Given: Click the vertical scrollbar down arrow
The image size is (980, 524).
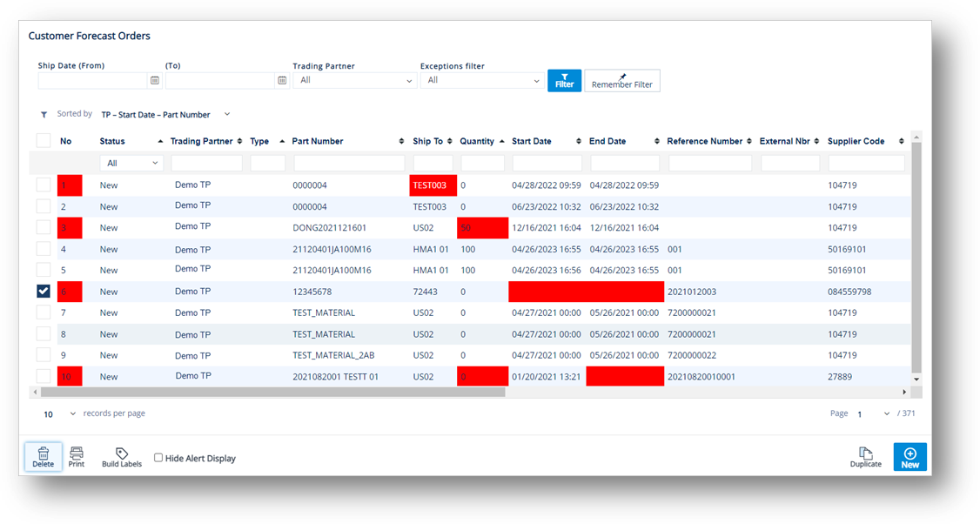Looking at the screenshot, I should (x=916, y=379).
